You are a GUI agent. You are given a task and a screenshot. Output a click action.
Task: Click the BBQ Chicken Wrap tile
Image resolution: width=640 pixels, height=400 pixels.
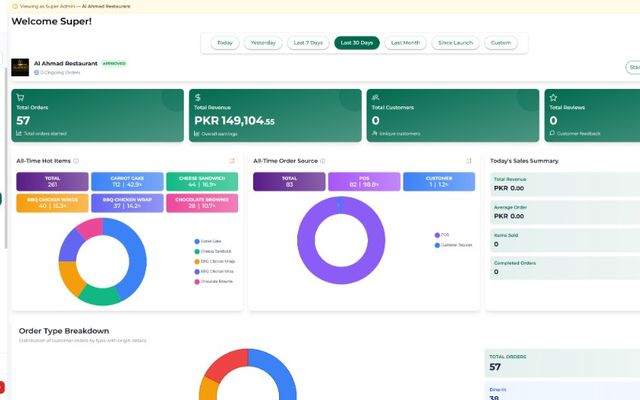[x=127, y=203]
